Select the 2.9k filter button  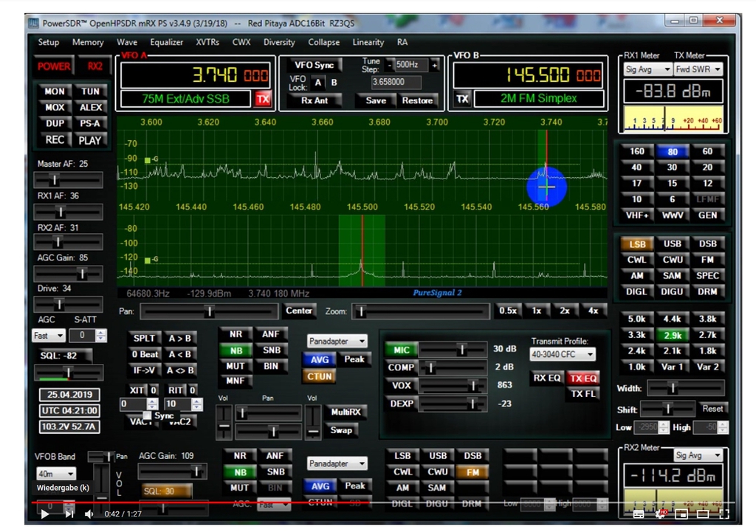click(x=672, y=335)
